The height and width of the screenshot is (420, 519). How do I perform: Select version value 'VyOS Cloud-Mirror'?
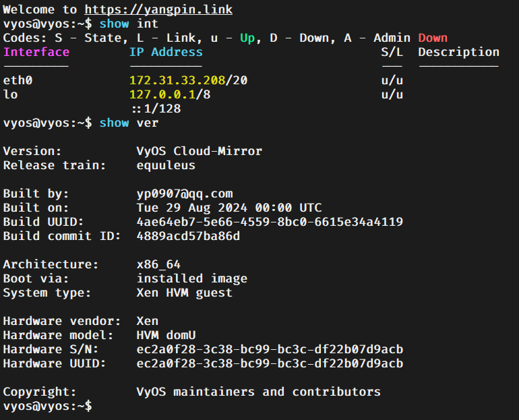point(200,151)
